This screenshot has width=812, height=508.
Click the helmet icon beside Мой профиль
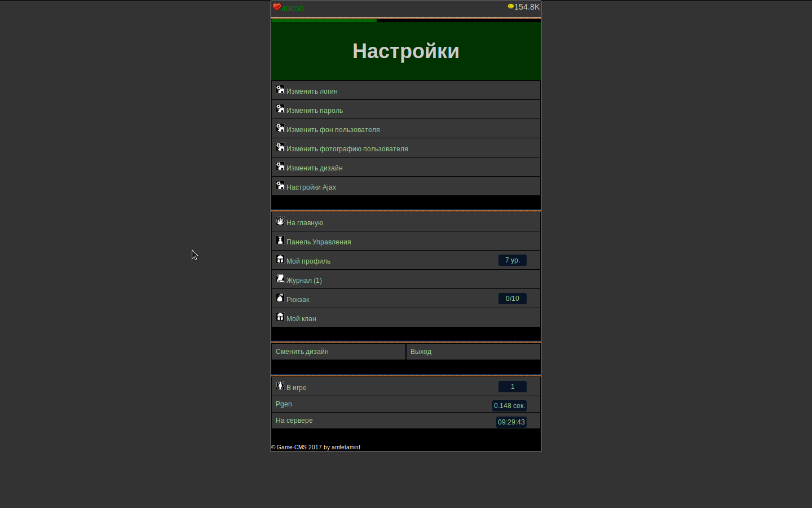pos(280,260)
